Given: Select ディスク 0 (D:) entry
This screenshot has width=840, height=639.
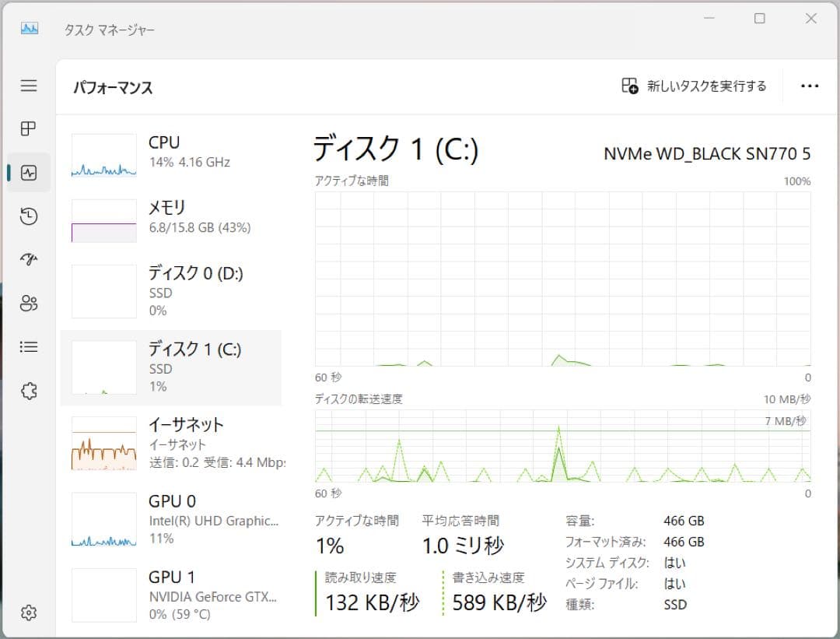Looking at the screenshot, I should tap(171, 291).
